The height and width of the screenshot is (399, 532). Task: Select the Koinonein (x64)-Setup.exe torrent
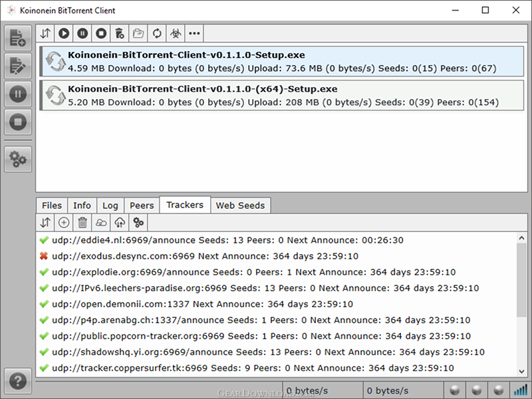tap(281, 95)
